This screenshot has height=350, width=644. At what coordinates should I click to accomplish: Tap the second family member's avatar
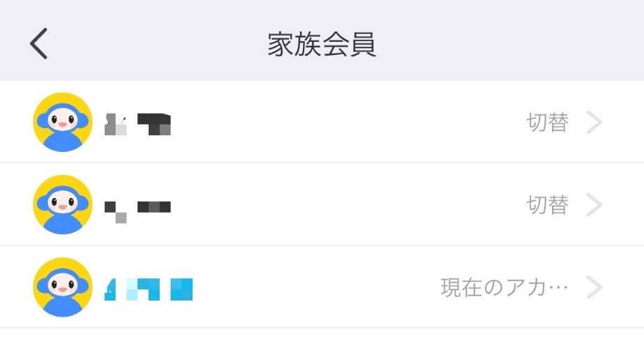[x=63, y=204]
